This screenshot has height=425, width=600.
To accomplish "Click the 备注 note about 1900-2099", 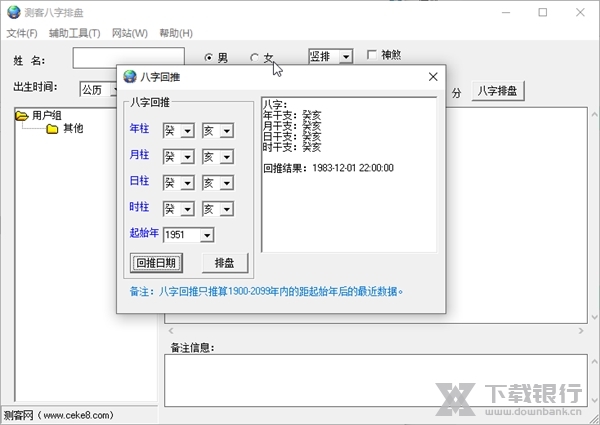I will click(x=266, y=291).
